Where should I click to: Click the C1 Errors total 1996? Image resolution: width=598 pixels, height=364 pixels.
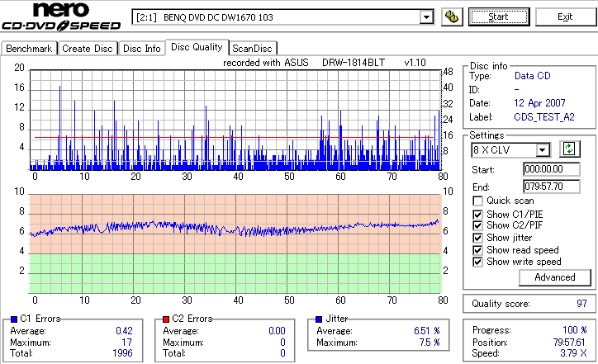tap(122, 353)
